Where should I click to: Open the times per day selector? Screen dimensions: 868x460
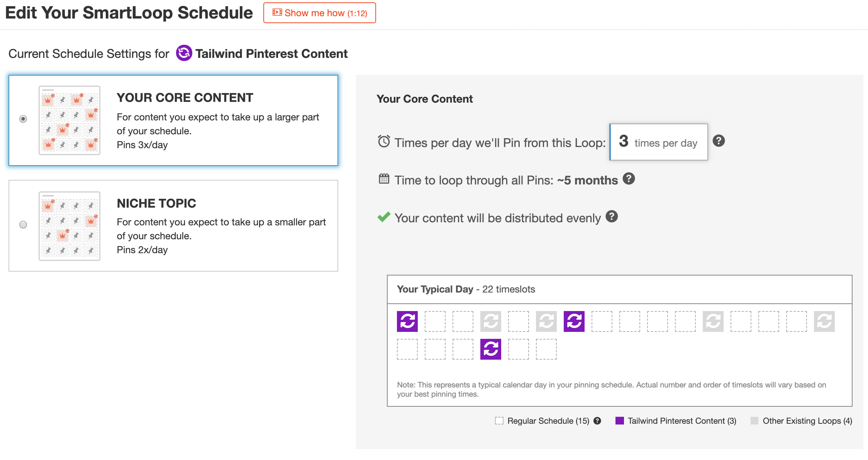[659, 142]
